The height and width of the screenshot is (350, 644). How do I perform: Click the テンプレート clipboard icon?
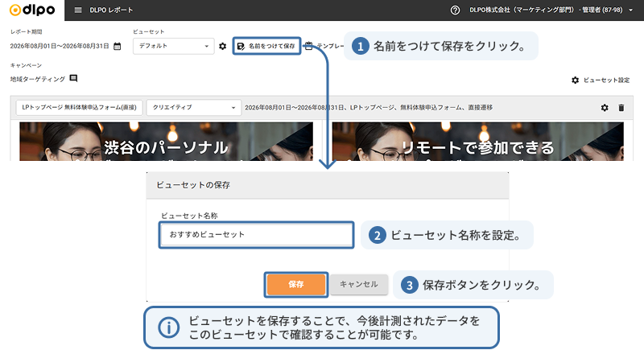309,46
